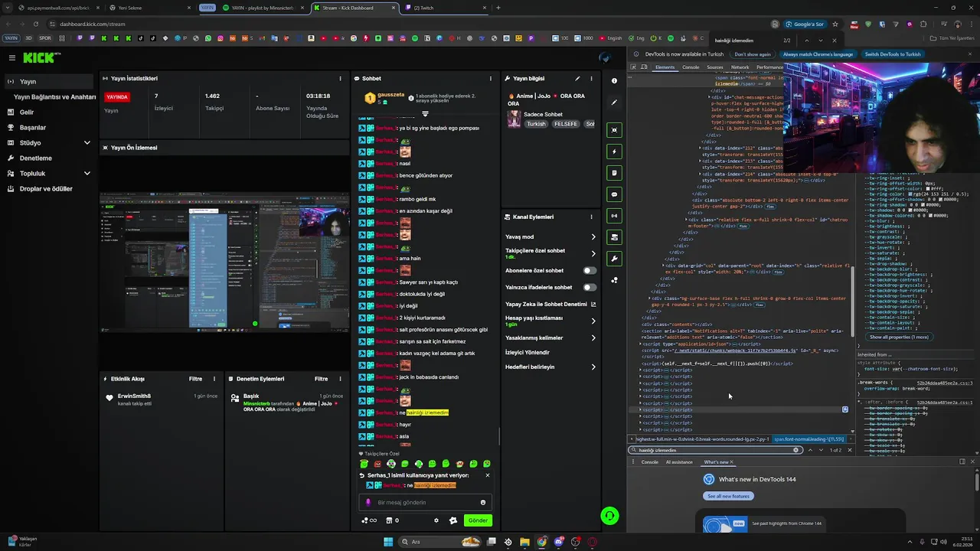Select the Turkish stream tag
The height and width of the screenshot is (551, 980).
(536, 124)
